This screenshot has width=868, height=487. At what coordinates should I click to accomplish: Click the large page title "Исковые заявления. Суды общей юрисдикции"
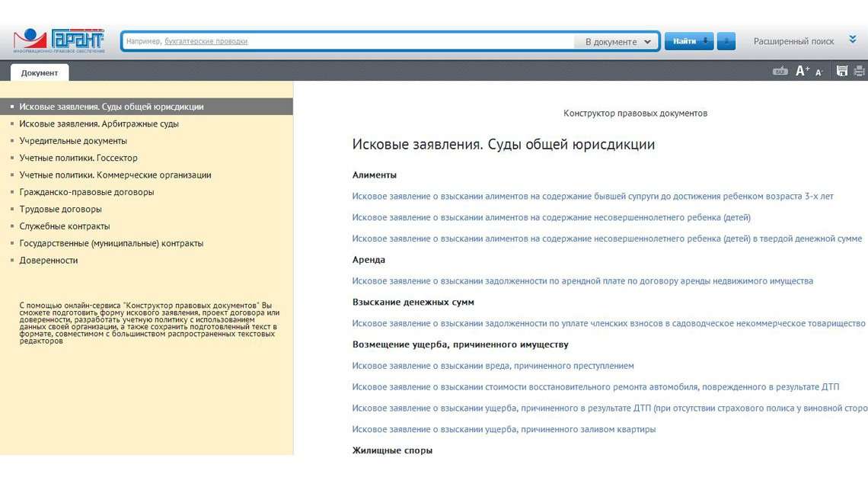(x=503, y=145)
